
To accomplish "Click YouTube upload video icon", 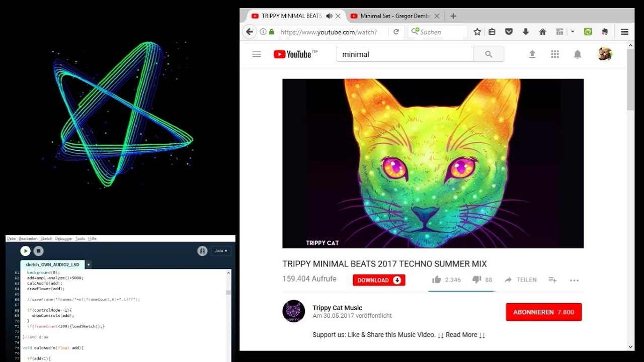I will coord(532,54).
